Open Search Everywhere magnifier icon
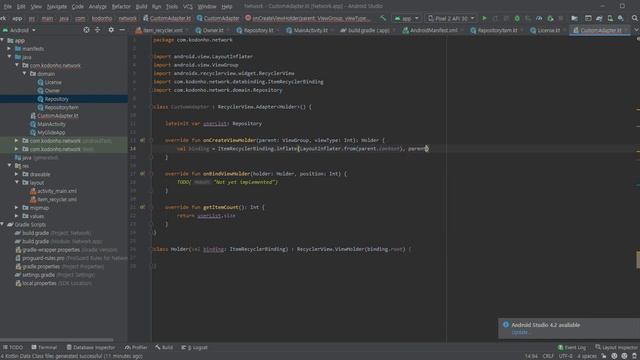Viewport: 640px width, 360px height. [635, 18]
